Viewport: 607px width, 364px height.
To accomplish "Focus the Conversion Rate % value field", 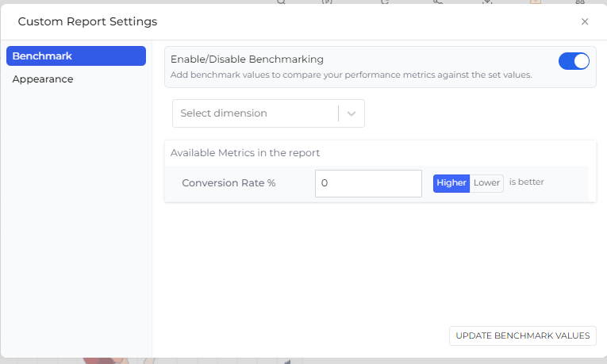I will click(368, 183).
